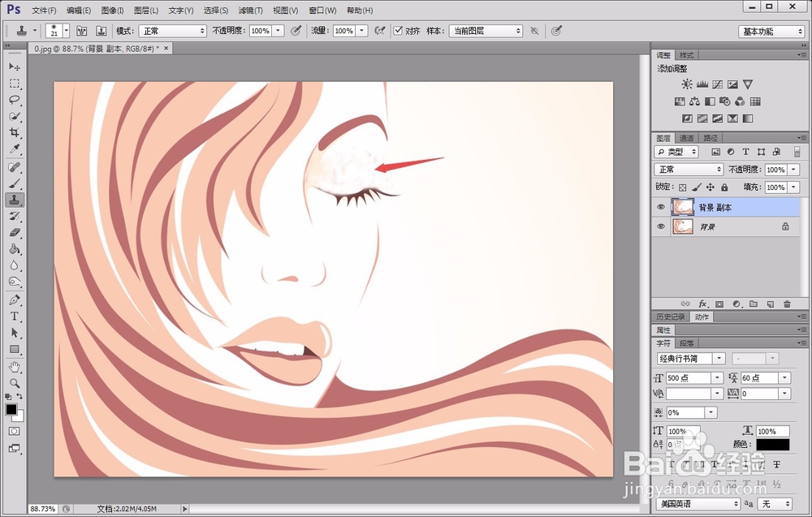The width and height of the screenshot is (812, 517).
Task: Toggle lock all
Action: click(x=724, y=187)
